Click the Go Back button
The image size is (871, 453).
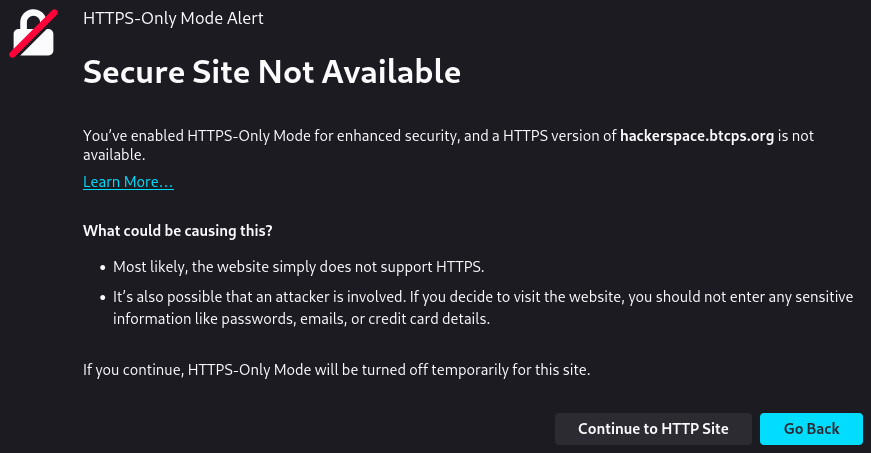[811, 428]
